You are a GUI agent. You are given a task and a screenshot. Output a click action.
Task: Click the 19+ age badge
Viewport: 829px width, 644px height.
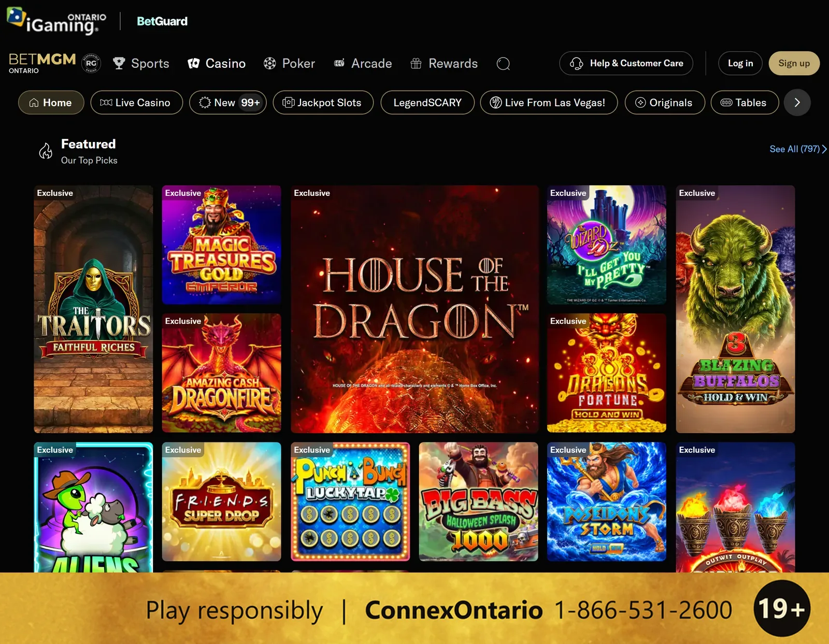tap(782, 608)
